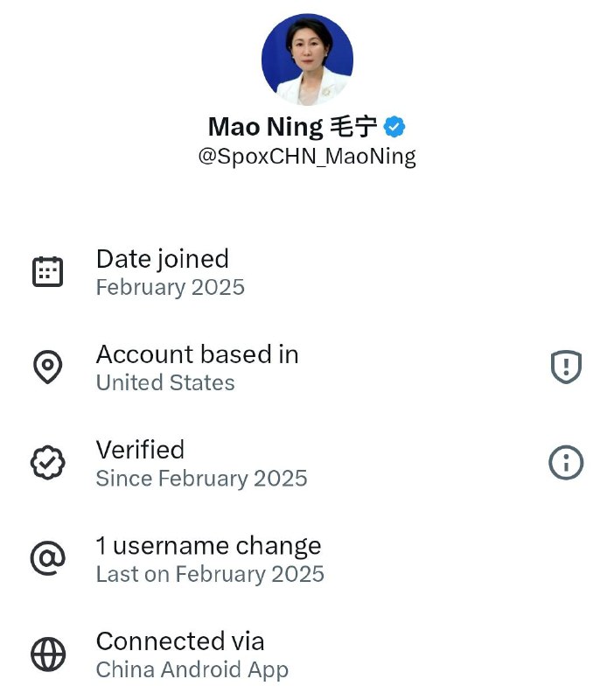The height and width of the screenshot is (700, 614).
Task: Select the @ icon beside username change
Action: point(48,557)
